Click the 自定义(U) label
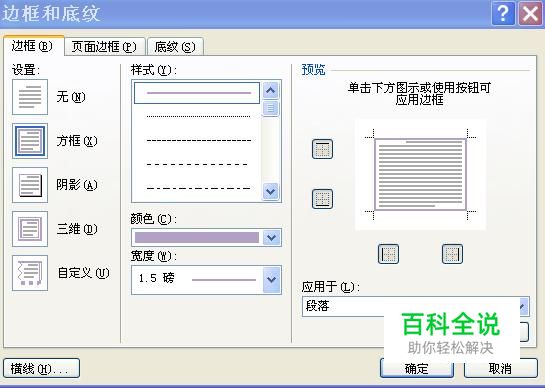Screen dimensions: 545x388 pyautogui.click(x=83, y=273)
